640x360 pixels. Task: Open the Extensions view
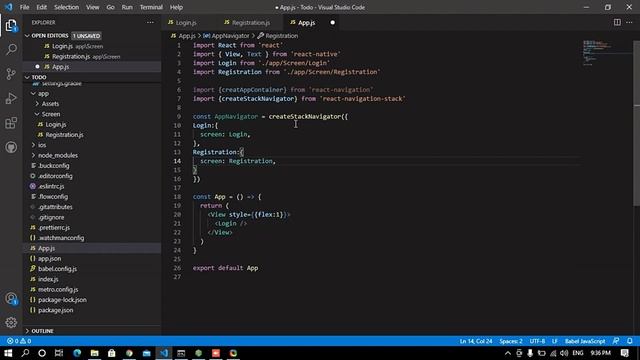click(x=11, y=123)
